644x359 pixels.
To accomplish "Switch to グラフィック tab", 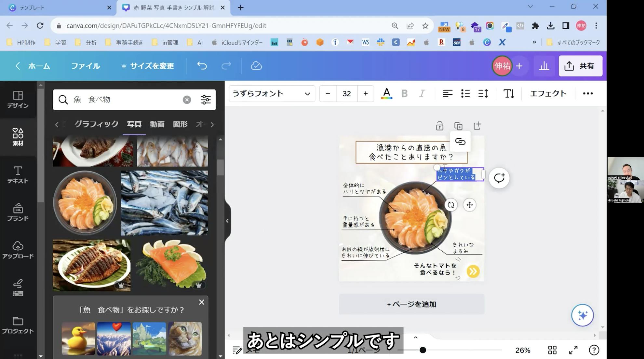I will click(x=96, y=124).
